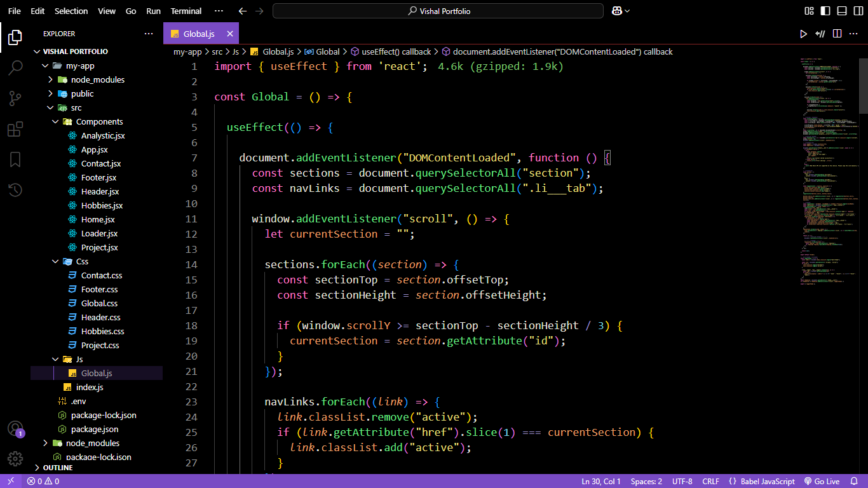Click the Run Code play icon
The width and height of the screenshot is (868, 488).
click(804, 34)
